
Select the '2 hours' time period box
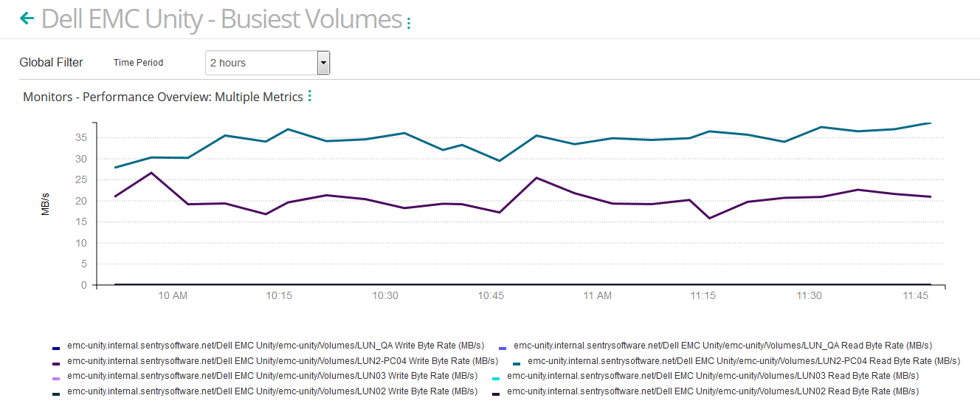tap(261, 63)
